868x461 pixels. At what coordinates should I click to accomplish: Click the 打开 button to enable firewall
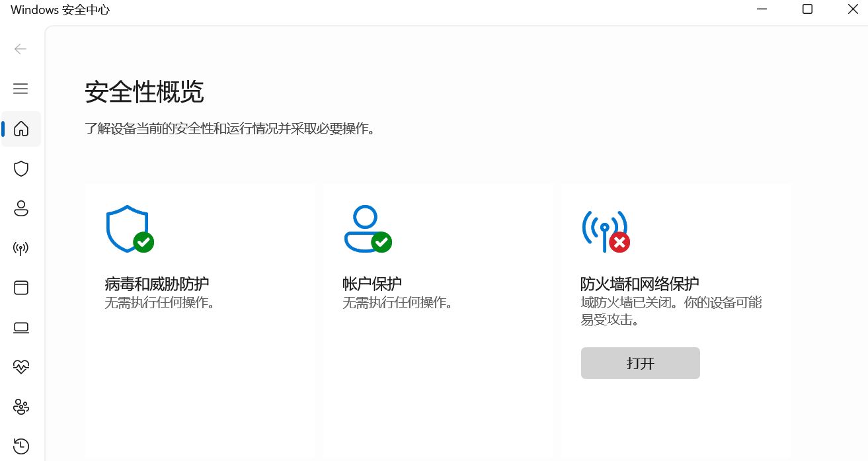(640, 363)
